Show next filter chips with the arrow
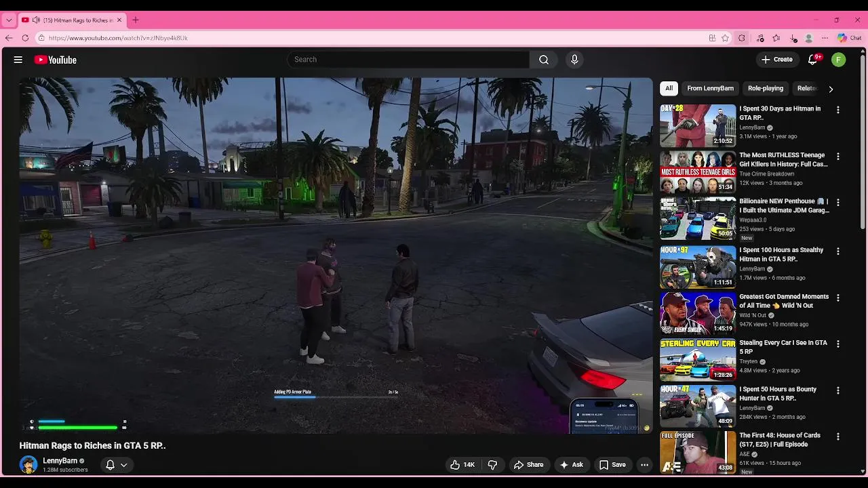Viewport: 868px width, 488px height. point(831,89)
